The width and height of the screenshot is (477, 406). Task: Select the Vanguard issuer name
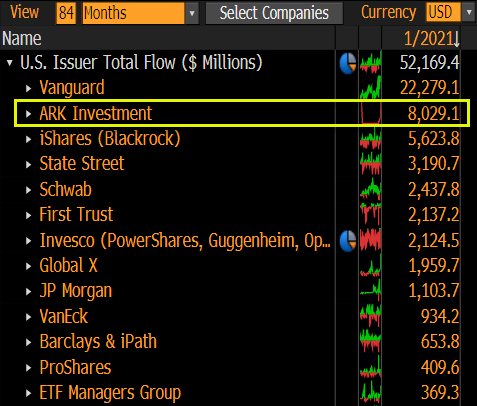(x=72, y=87)
